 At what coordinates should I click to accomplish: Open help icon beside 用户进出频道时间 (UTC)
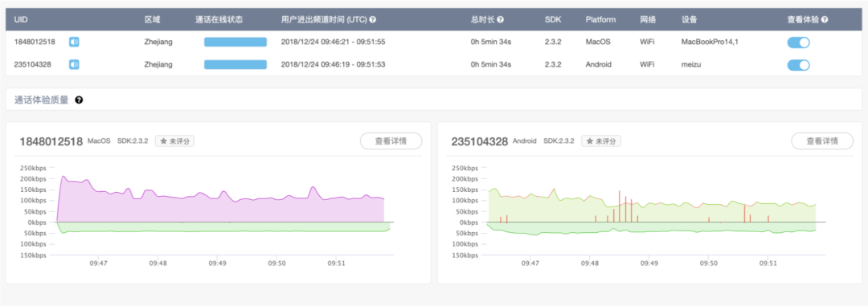click(x=373, y=19)
